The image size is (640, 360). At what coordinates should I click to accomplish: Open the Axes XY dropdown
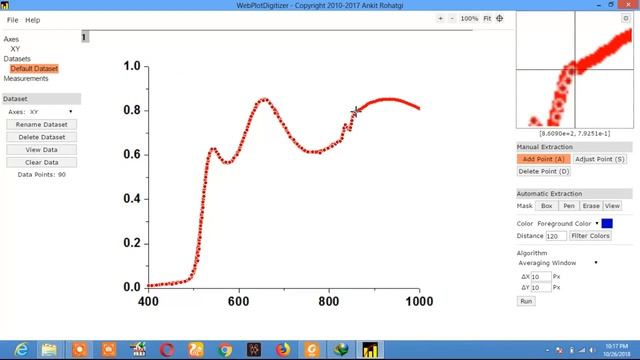tap(51, 111)
